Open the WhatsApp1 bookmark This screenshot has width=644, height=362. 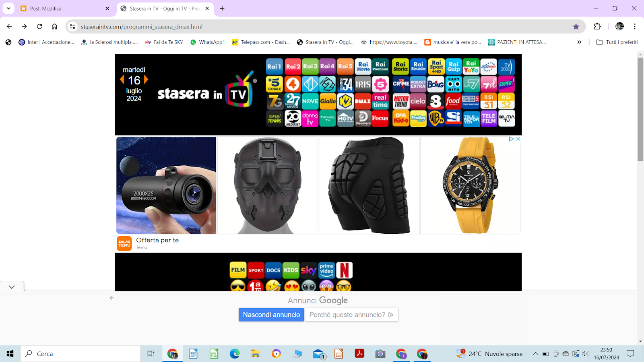coord(207,42)
